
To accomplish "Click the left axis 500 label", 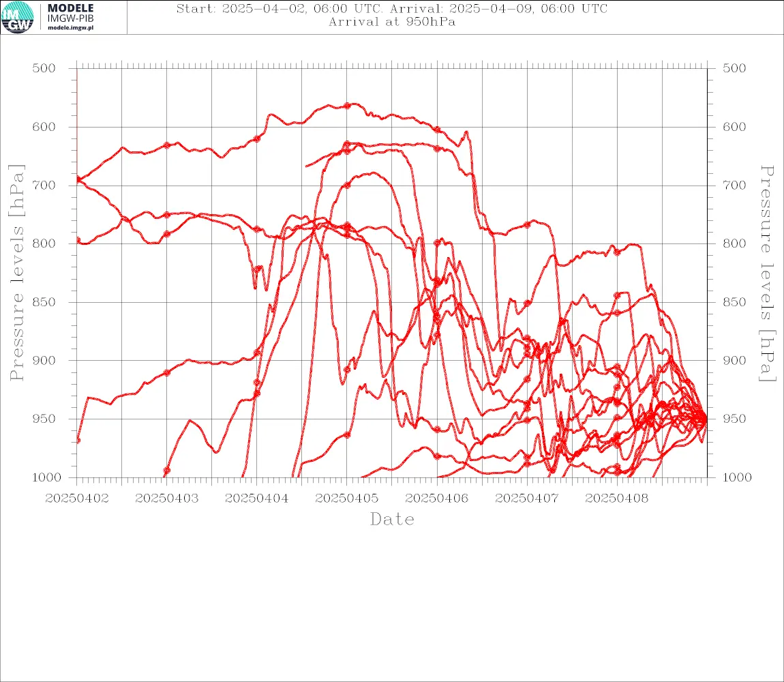I will tap(44, 68).
